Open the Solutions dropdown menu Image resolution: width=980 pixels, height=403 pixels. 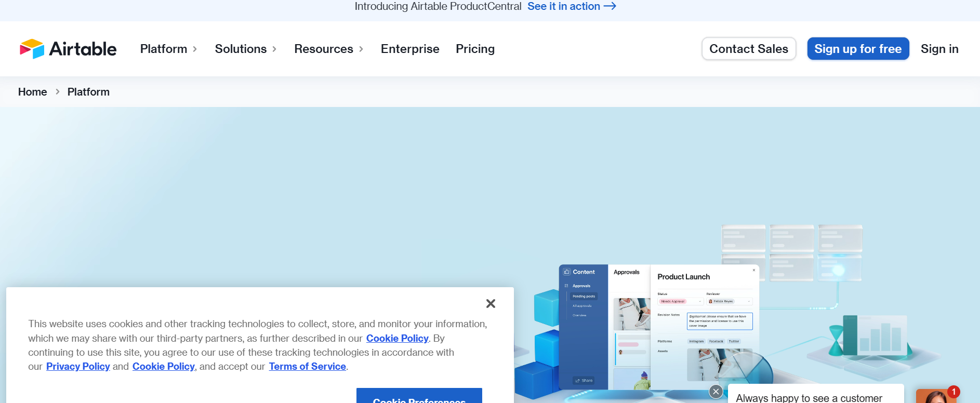(246, 49)
